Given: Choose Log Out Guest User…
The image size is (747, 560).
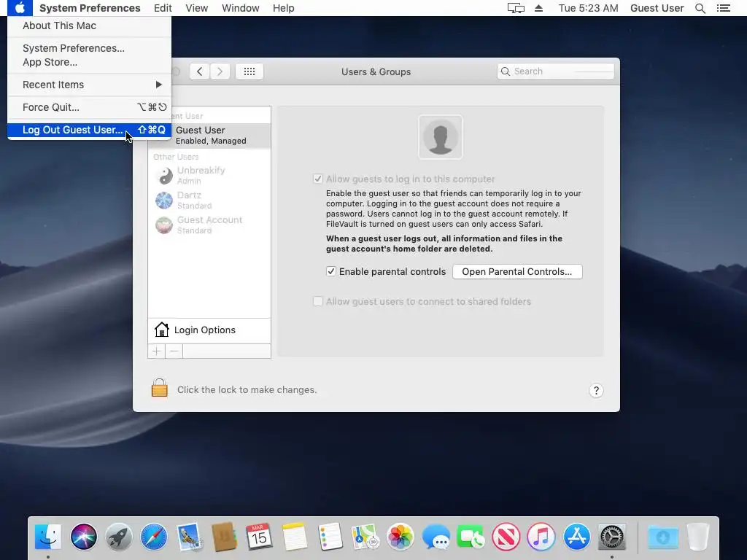Looking at the screenshot, I should pos(89,130).
